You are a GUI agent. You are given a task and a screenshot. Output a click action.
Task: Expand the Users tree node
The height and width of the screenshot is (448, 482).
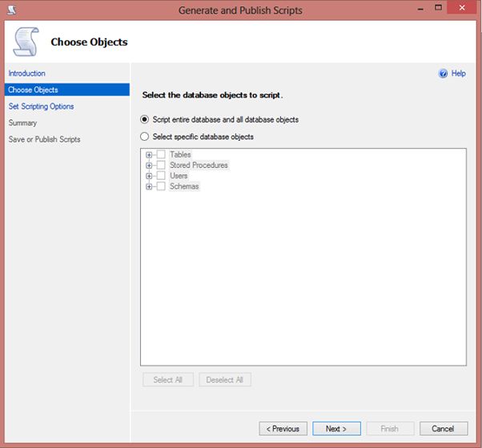[x=149, y=176]
